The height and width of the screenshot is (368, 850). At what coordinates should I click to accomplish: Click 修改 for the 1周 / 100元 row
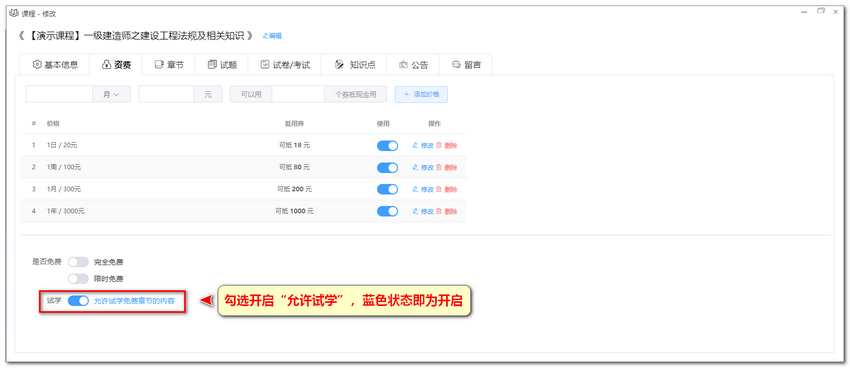tap(423, 167)
